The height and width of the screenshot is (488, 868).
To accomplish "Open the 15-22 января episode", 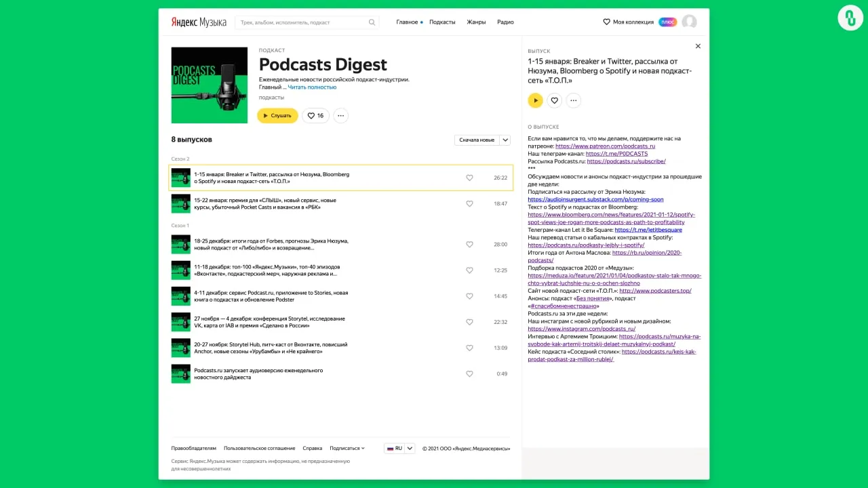I will point(341,203).
